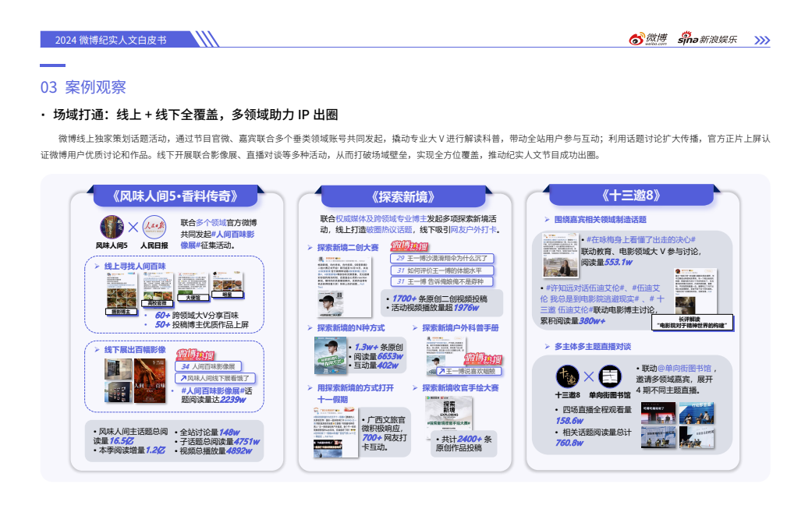The image size is (812, 505).
Task: Select the 《十三邀8》 title banner
Action: (x=631, y=195)
